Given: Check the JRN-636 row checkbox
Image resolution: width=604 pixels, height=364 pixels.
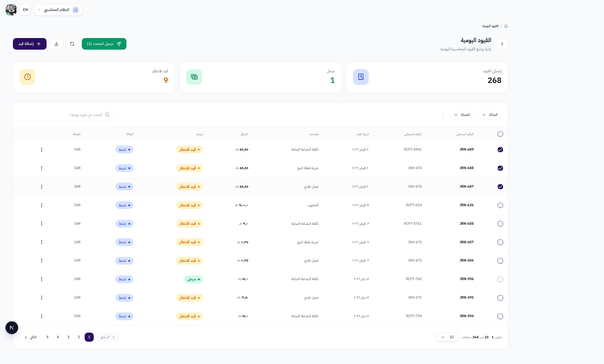Looking at the screenshot, I should pyautogui.click(x=500, y=205).
